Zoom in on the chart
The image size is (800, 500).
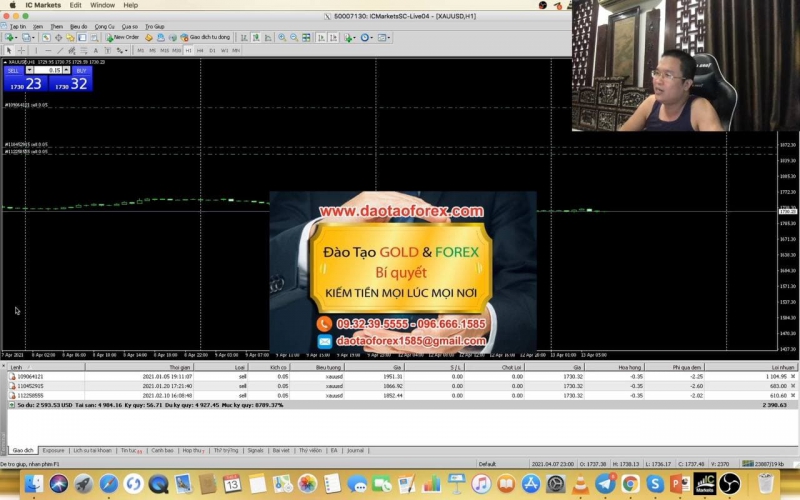click(281, 37)
